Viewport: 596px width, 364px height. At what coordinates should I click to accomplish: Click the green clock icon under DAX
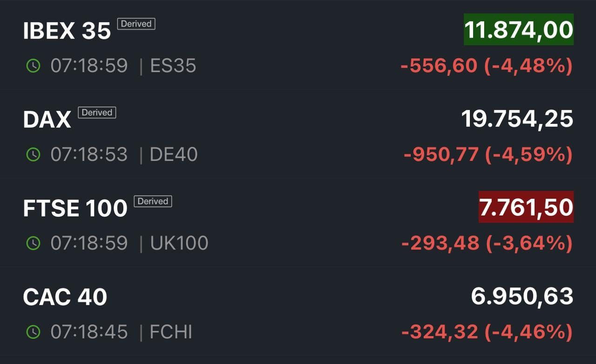click(x=33, y=154)
